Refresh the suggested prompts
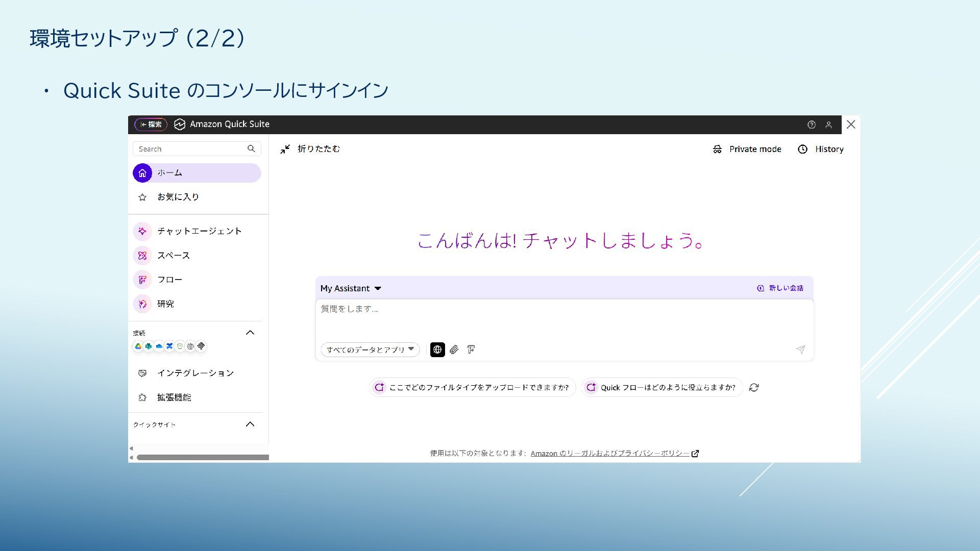 point(754,387)
